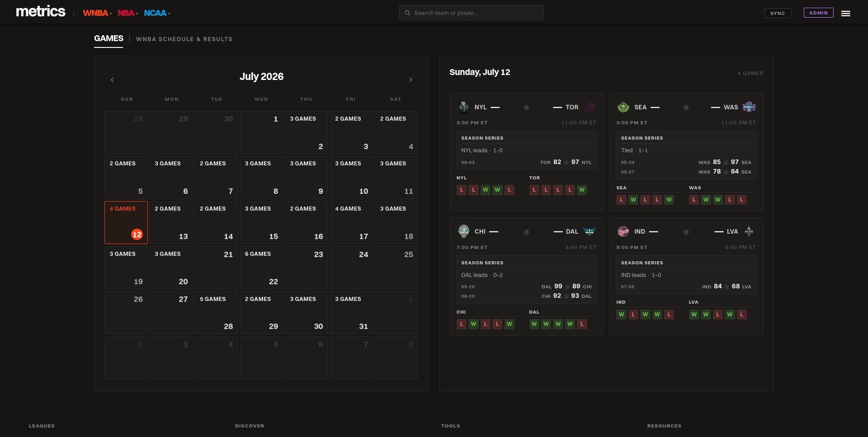Open the hamburger menu

(845, 14)
